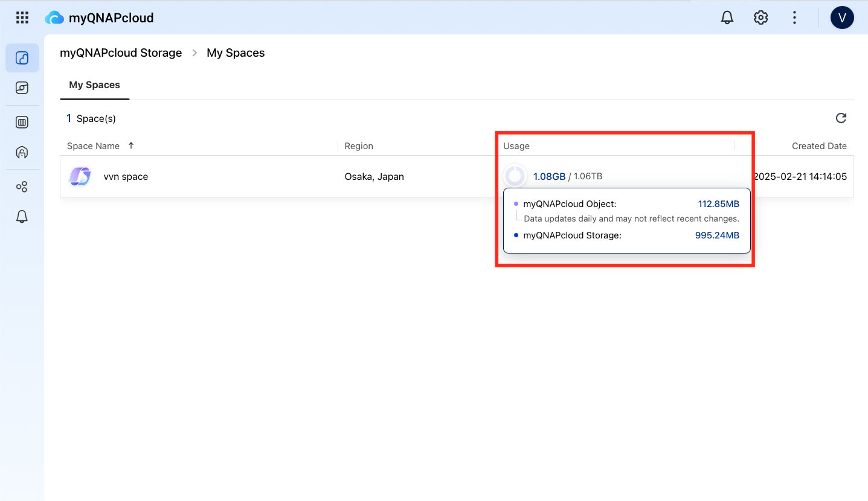Open the V user avatar menu

click(842, 18)
